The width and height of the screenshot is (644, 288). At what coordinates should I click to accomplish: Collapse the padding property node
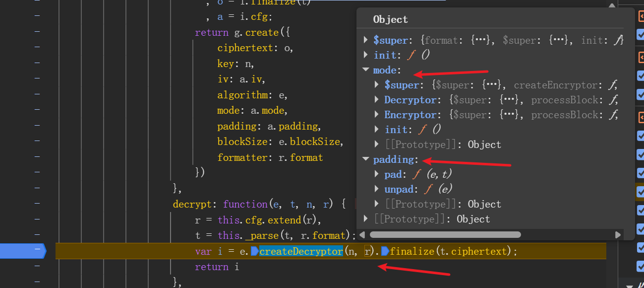[366, 159]
